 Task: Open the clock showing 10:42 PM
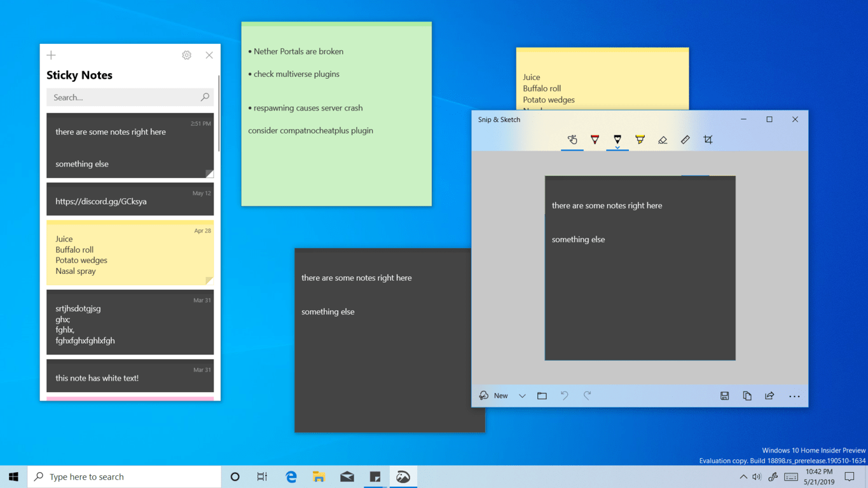click(x=819, y=477)
